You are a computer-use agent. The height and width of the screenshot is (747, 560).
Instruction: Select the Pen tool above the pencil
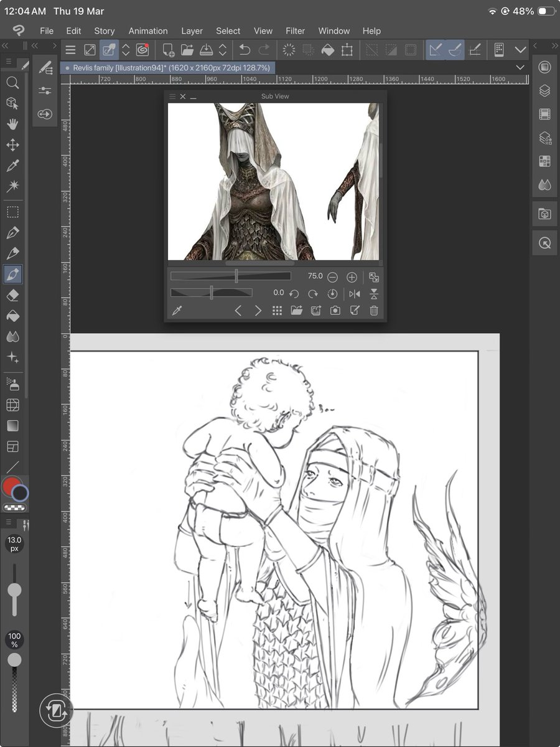[x=12, y=233]
